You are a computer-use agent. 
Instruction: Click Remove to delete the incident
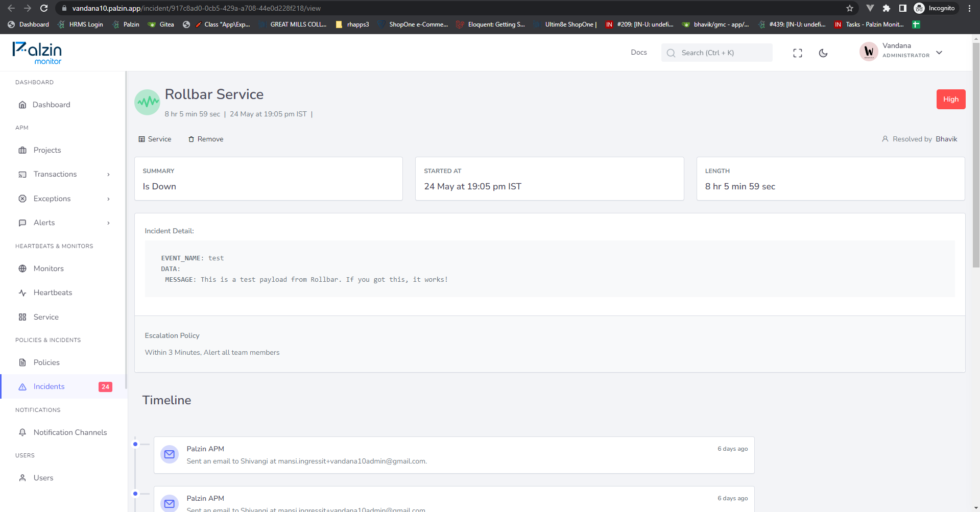206,139
